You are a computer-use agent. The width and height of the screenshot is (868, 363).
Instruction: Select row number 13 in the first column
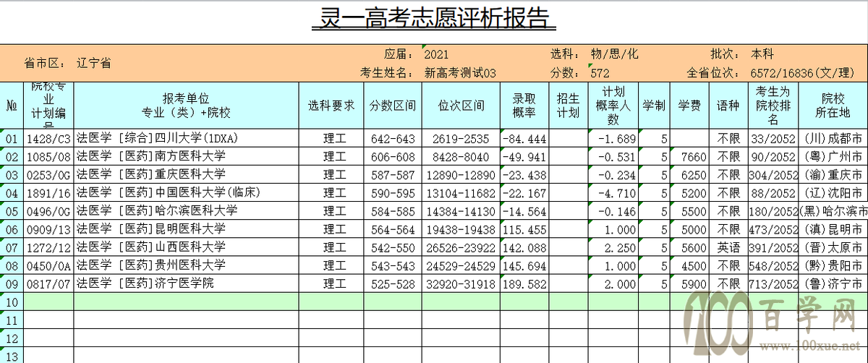pos(12,355)
